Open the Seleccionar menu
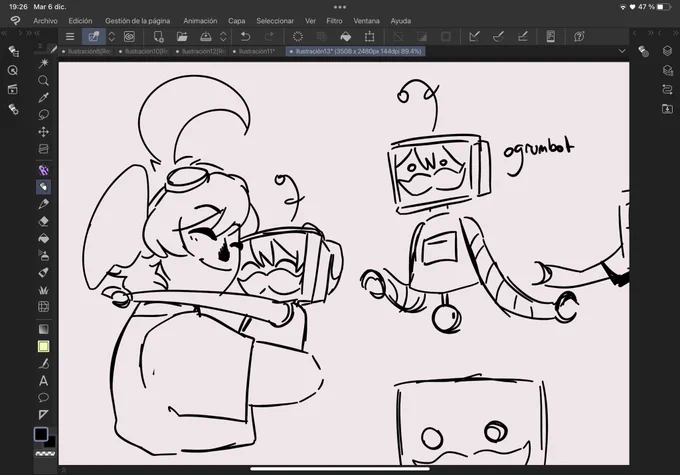Viewport: 680px width, 475px height. [275, 21]
